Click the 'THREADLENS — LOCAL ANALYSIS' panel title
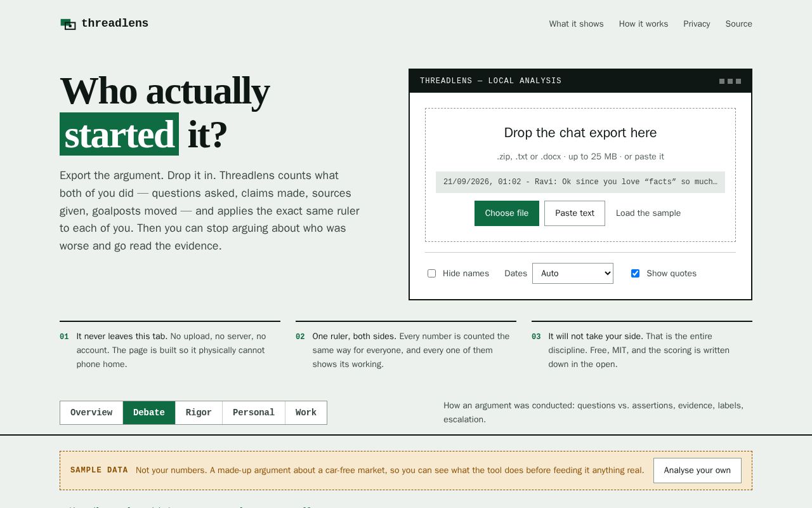Image resolution: width=812 pixels, height=508 pixels. [x=490, y=81]
